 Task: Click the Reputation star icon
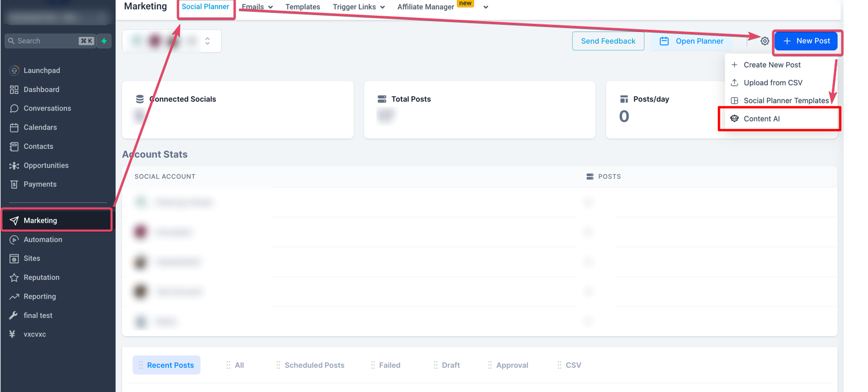click(x=14, y=277)
